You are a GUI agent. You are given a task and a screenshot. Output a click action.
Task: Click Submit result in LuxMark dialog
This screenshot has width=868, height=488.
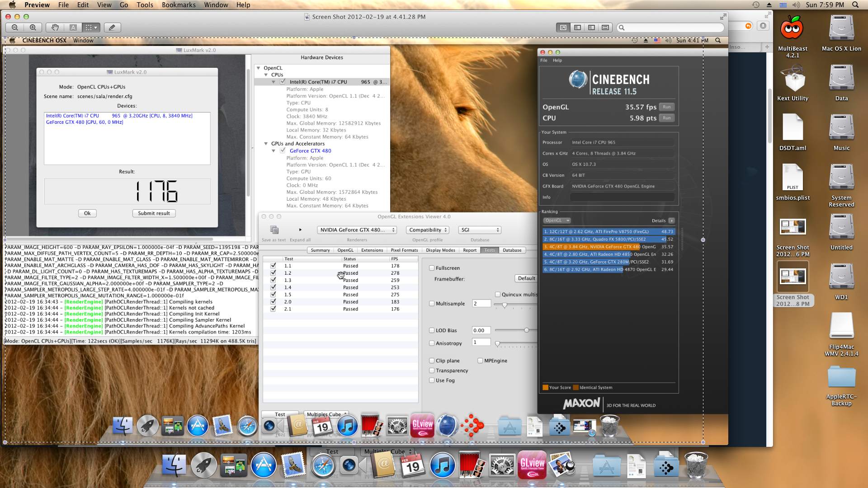pyautogui.click(x=154, y=213)
